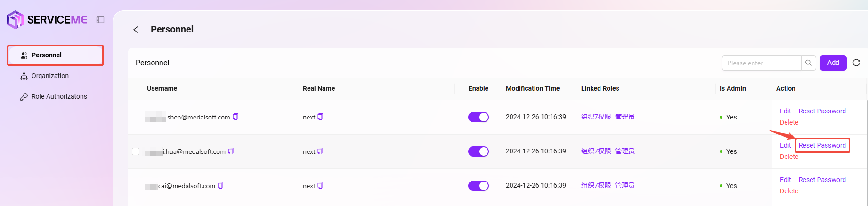Click the Add button
Image resolution: width=868 pixels, height=206 pixels.
pos(833,63)
